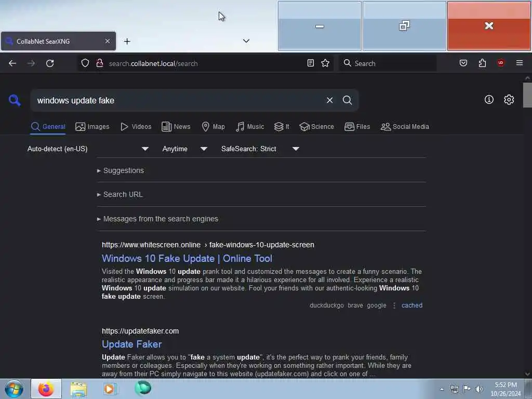Open SearXNG preferences gear

[509, 99]
